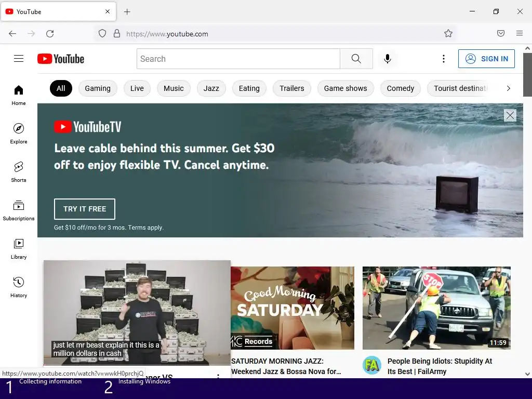The image size is (532, 399).
Task: Open the FailArmy stop sign thumbnail
Action: (436, 308)
